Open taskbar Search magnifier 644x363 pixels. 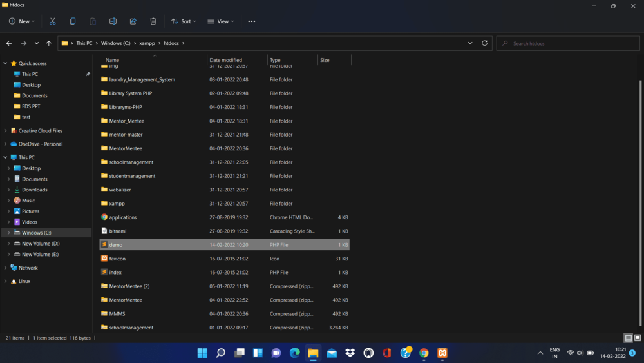point(221,353)
